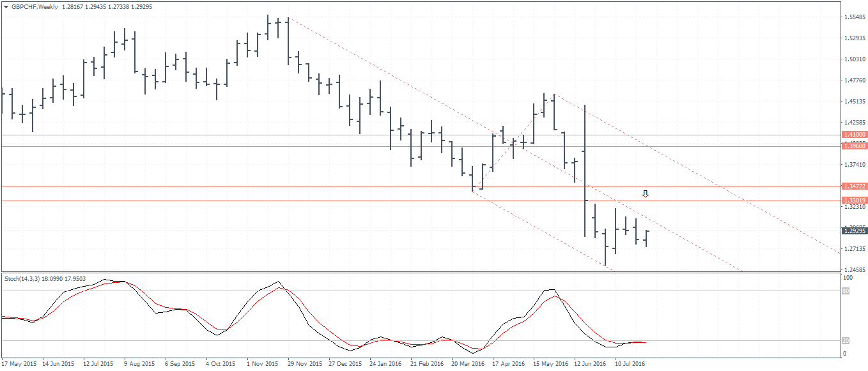Click the 1.41000 price level label

coord(855,135)
